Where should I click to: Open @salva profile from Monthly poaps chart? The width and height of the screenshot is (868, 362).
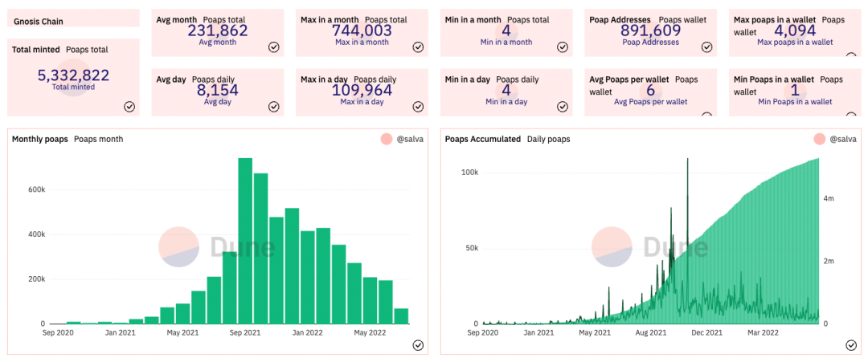click(x=410, y=140)
